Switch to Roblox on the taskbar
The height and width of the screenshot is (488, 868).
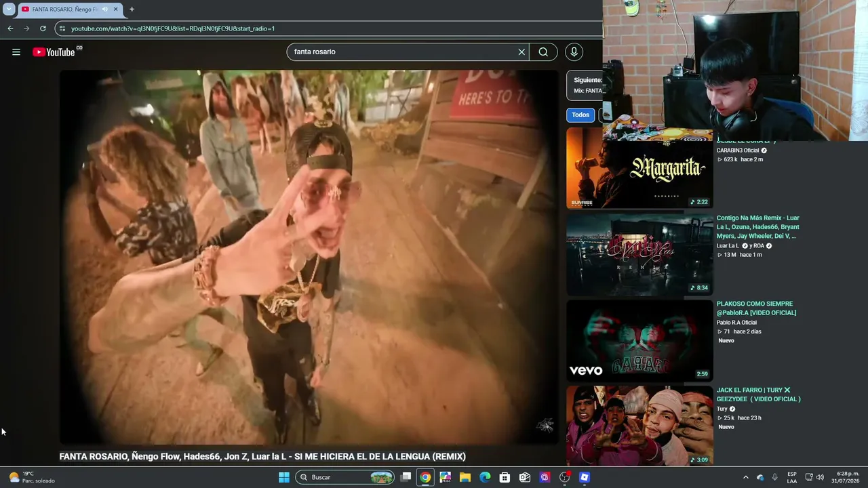pos(585,477)
